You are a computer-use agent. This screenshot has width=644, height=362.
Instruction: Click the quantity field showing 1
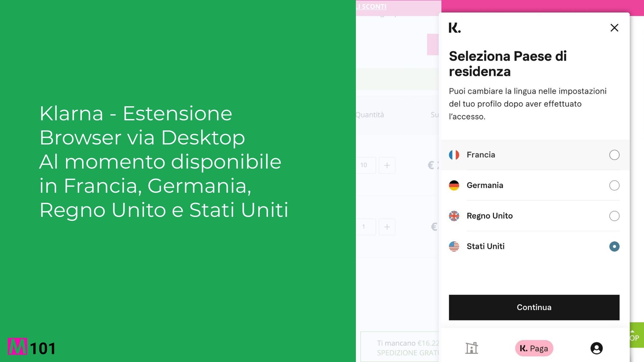click(366, 227)
